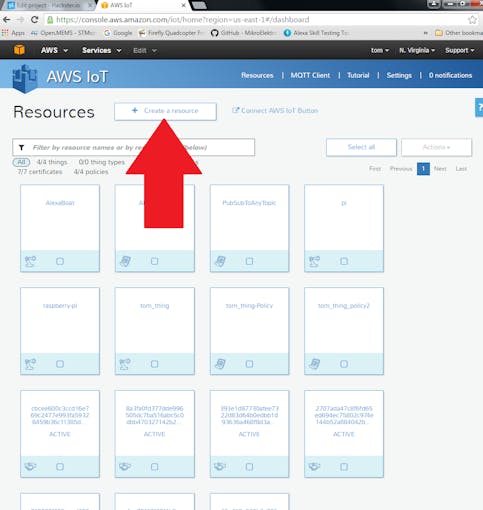The width and height of the screenshot is (483, 510).
Task: Open the Services dropdown menu
Action: click(x=101, y=50)
